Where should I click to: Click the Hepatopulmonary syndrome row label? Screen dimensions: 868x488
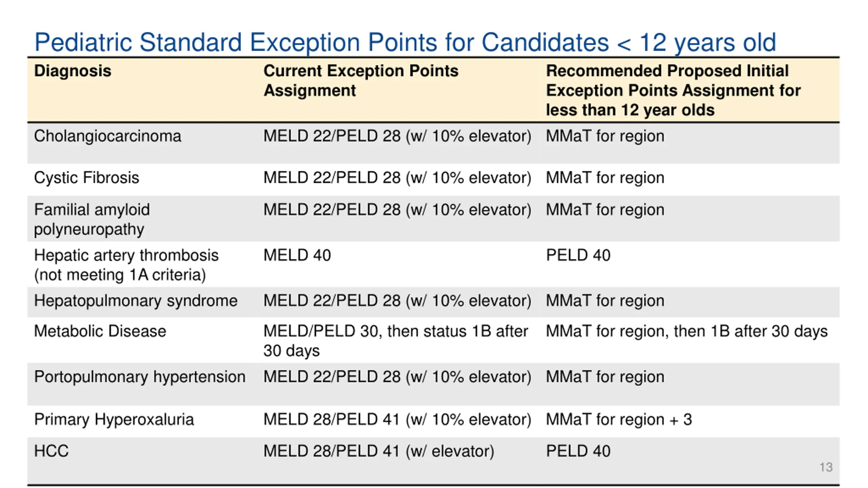click(x=136, y=301)
